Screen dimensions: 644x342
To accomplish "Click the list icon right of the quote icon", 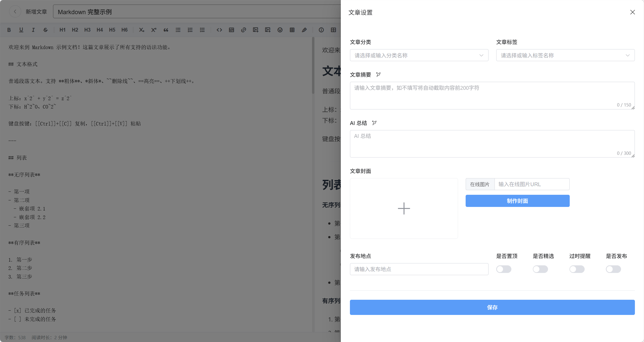I will 178,30.
